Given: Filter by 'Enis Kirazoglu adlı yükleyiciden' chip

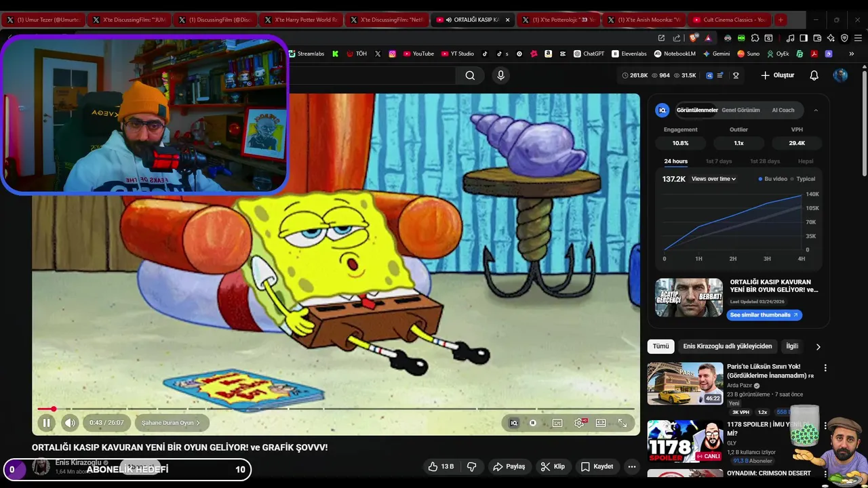Looking at the screenshot, I should pos(727,346).
